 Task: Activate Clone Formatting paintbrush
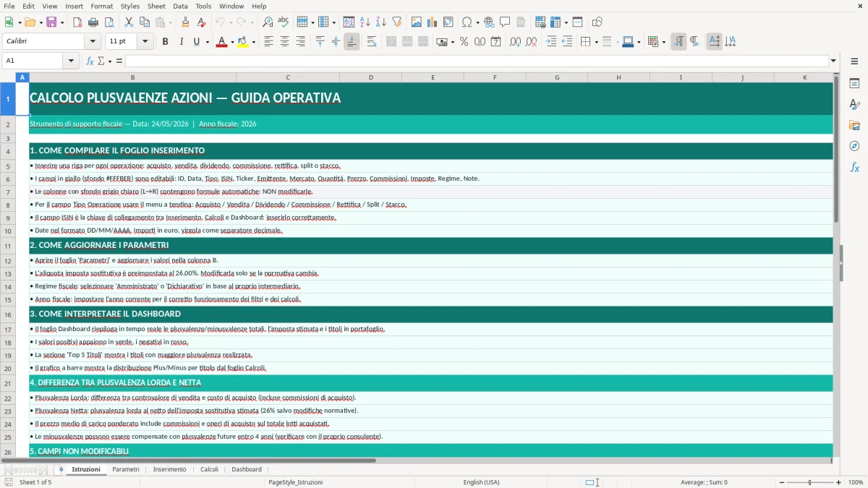click(x=185, y=22)
